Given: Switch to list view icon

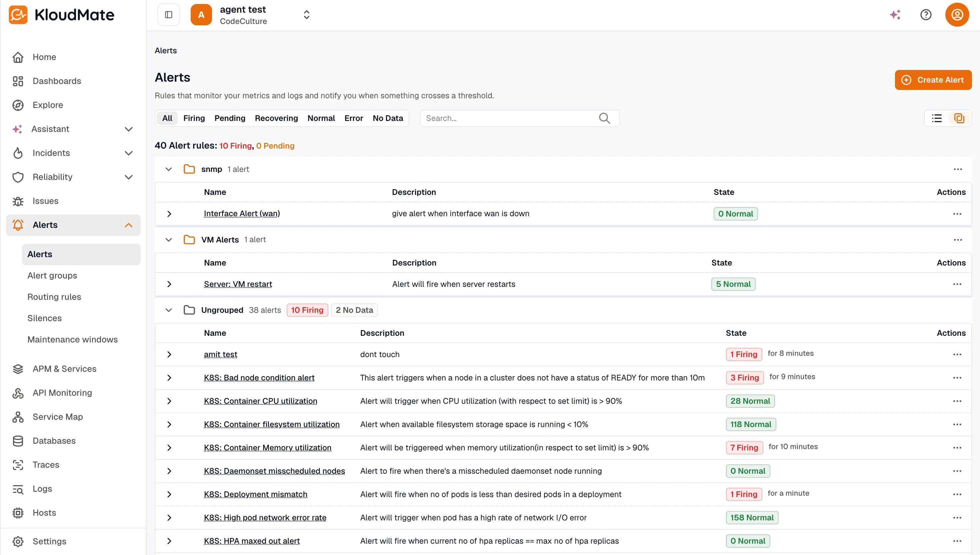Looking at the screenshot, I should [937, 118].
